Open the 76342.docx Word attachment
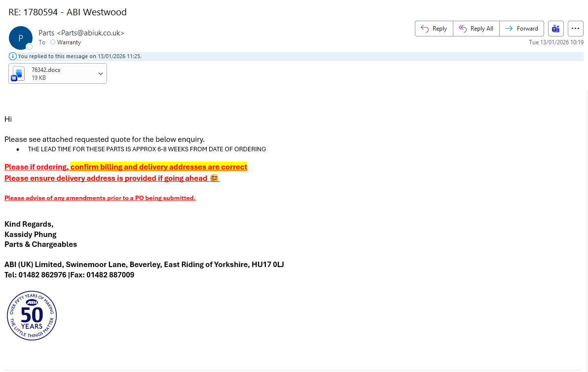 (57, 73)
